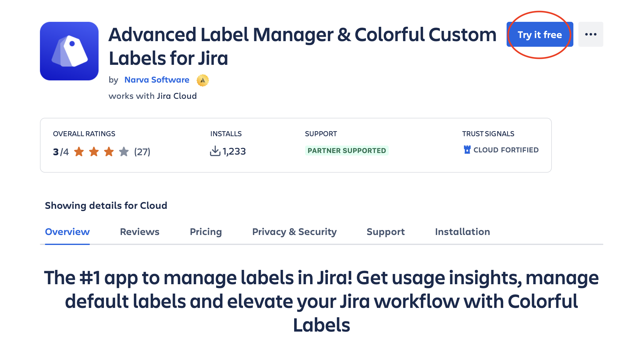Screen dimensions: 642x364
Task: Go to the Support tab
Action: pyautogui.click(x=386, y=232)
